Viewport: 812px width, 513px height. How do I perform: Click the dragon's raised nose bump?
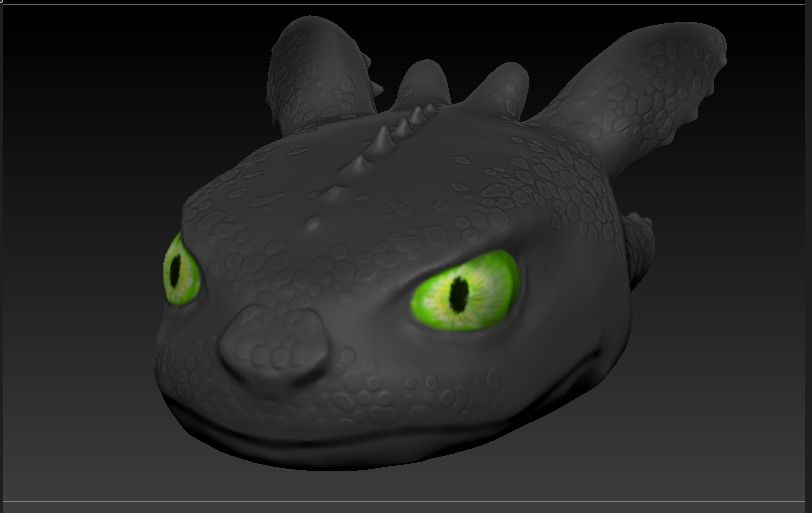point(275,345)
